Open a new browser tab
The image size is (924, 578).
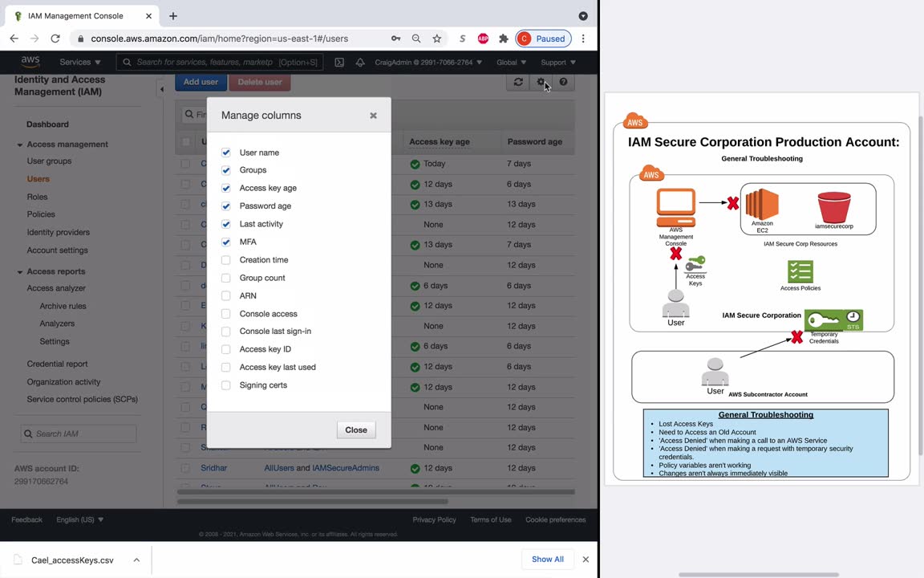pyautogui.click(x=172, y=16)
